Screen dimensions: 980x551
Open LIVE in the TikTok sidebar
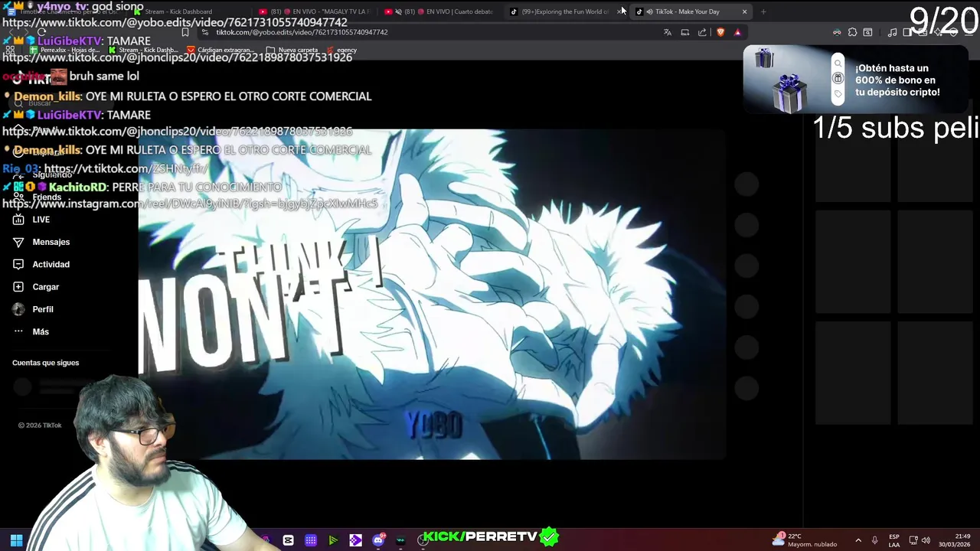[41, 220]
